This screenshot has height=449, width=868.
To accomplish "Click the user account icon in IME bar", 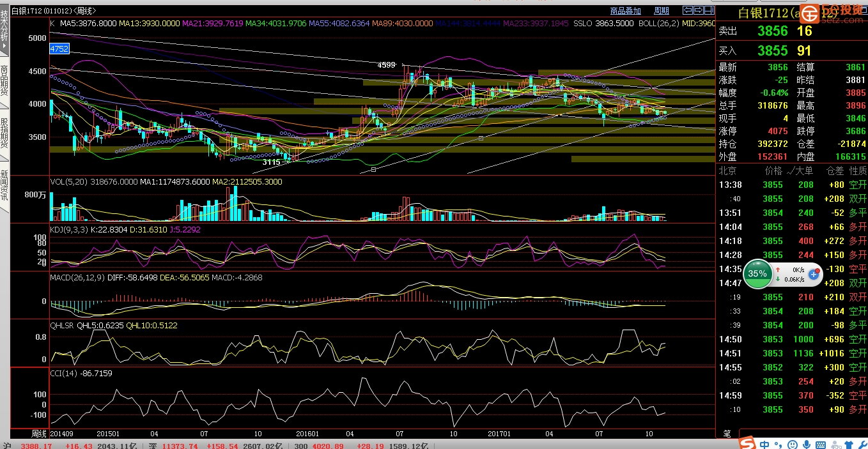I will click(835, 444).
